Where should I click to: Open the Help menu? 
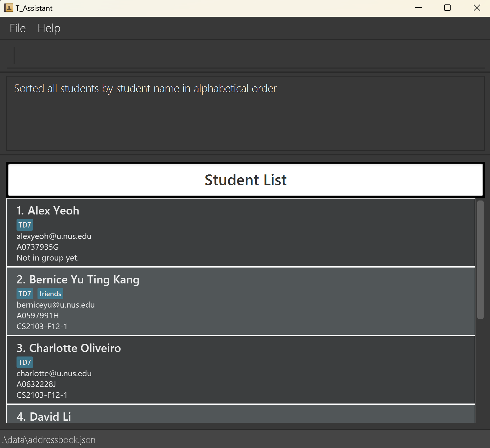49,28
